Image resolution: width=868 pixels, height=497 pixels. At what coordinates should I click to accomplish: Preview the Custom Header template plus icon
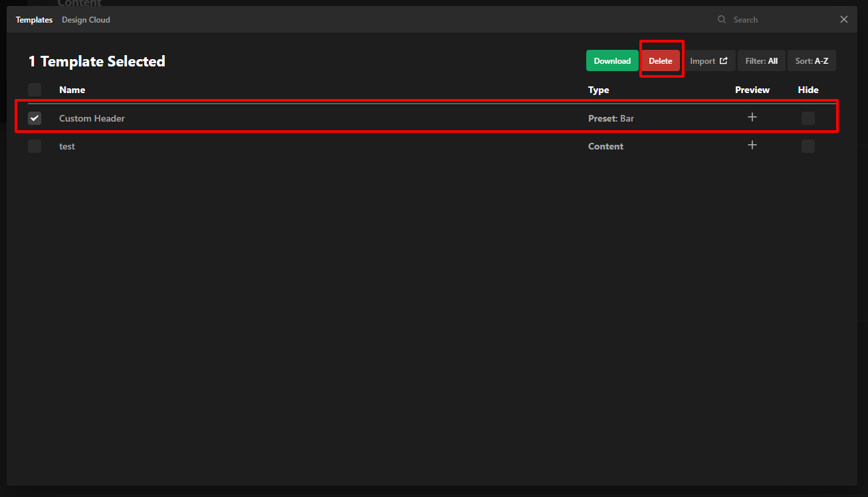752,117
